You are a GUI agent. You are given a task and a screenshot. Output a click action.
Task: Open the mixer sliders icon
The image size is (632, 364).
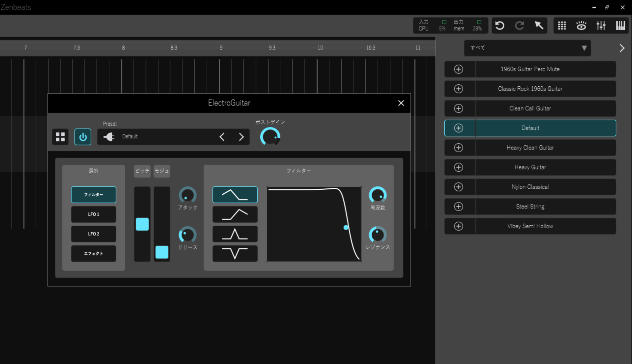point(601,26)
